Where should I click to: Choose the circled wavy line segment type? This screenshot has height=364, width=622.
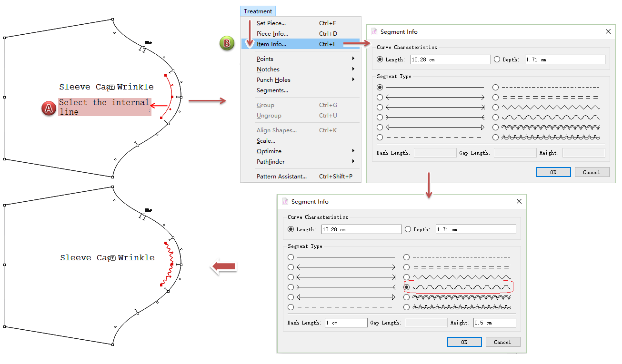click(407, 287)
